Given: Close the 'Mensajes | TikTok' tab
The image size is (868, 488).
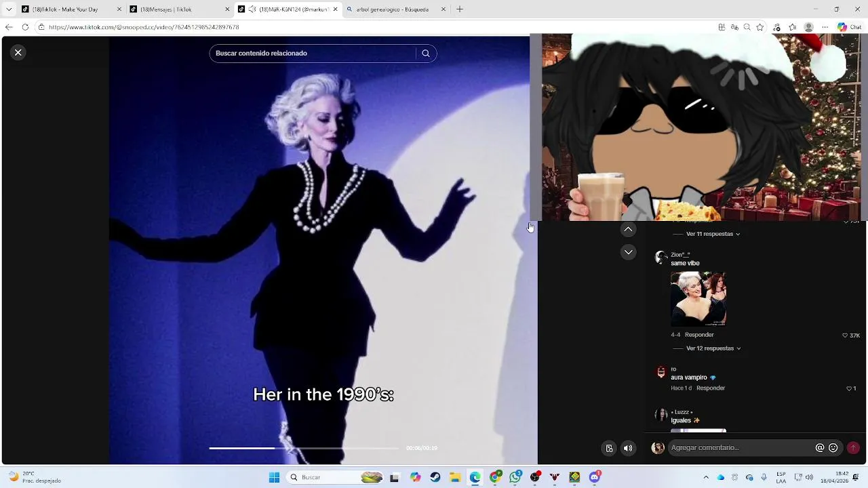Looking at the screenshot, I should point(227,9).
